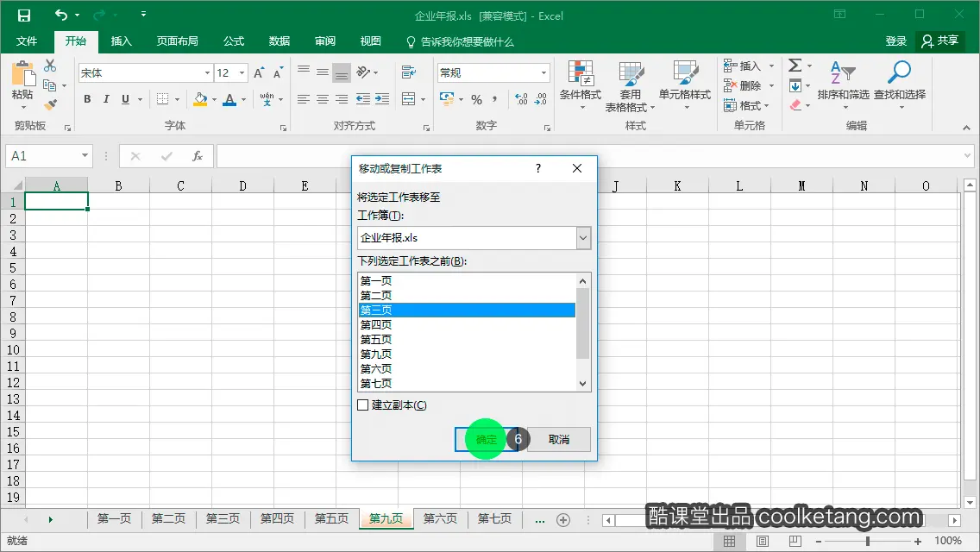Expand the font size dropdown
The height and width of the screenshot is (552, 980).
click(242, 73)
